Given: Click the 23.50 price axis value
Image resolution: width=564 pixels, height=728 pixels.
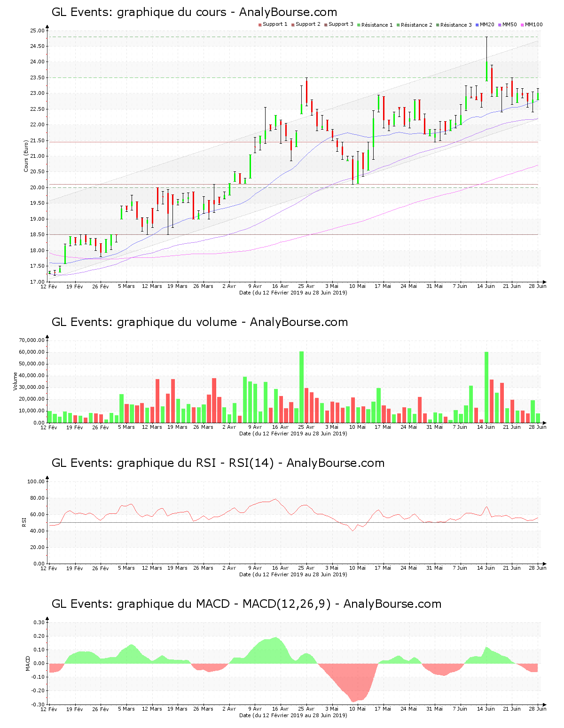Looking at the screenshot, I should point(37,77).
